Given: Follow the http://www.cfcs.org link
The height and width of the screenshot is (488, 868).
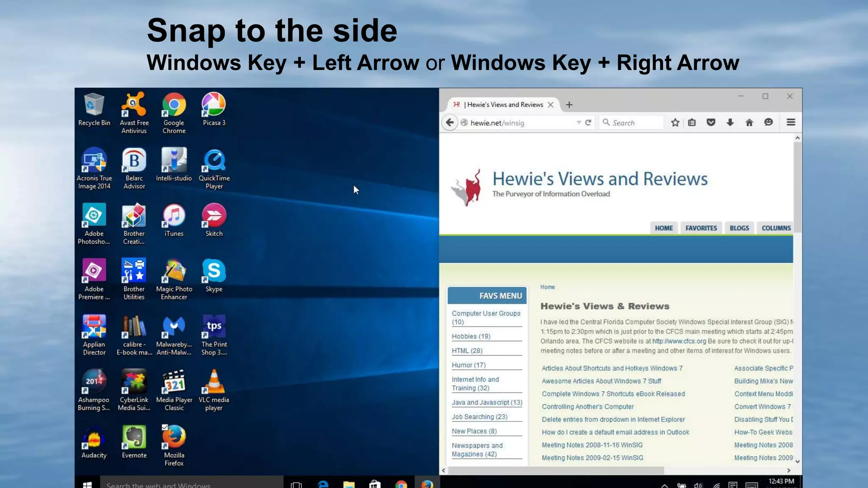Looking at the screenshot, I should tap(679, 341).
